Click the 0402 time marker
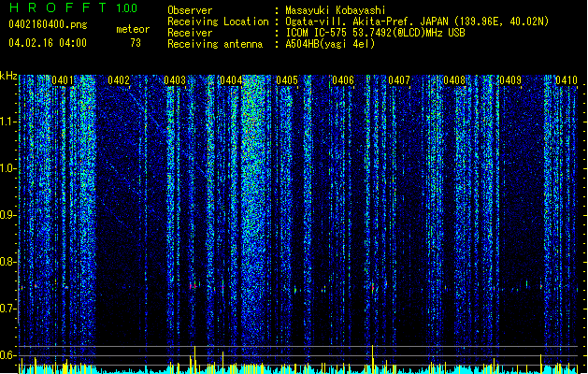Screen dimensions: 588x374 click(119, 80)
